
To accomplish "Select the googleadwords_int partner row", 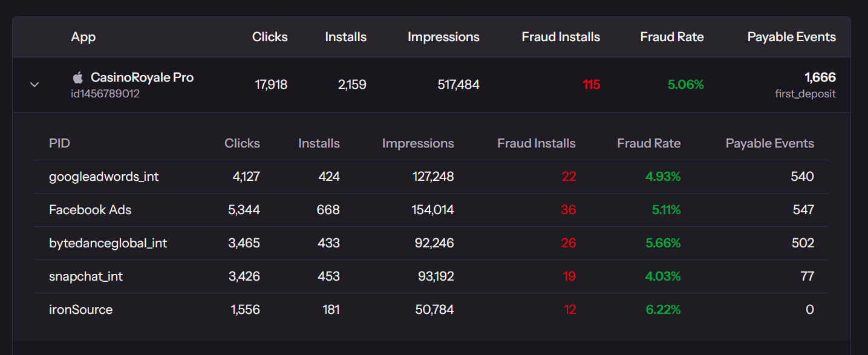I will pyautogui.click(x=103, y=177).
